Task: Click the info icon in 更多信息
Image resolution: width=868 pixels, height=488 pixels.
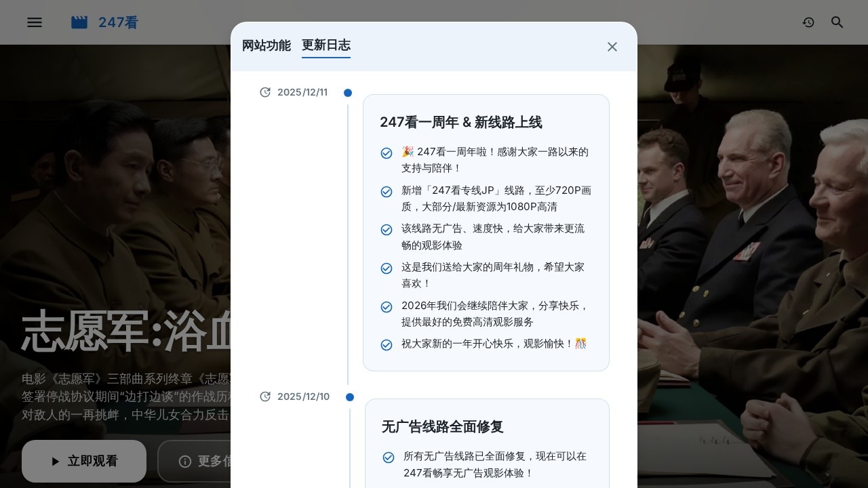Action: (186, 462)
